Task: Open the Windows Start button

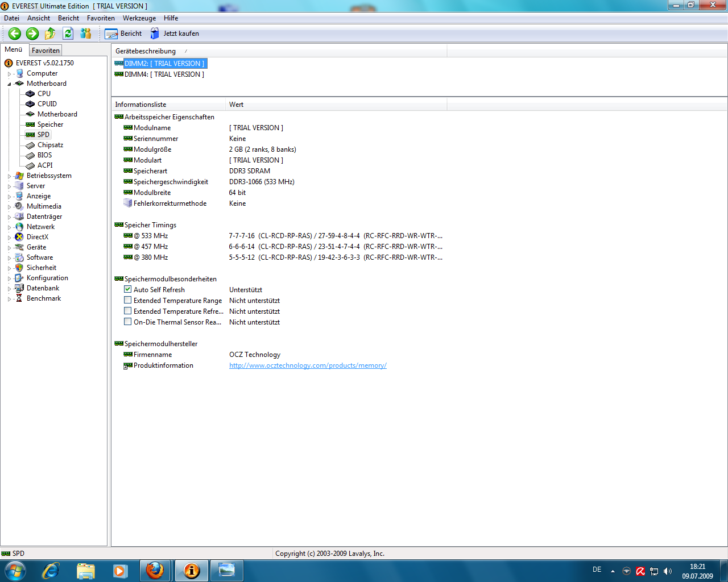Action: pos(15,571)
